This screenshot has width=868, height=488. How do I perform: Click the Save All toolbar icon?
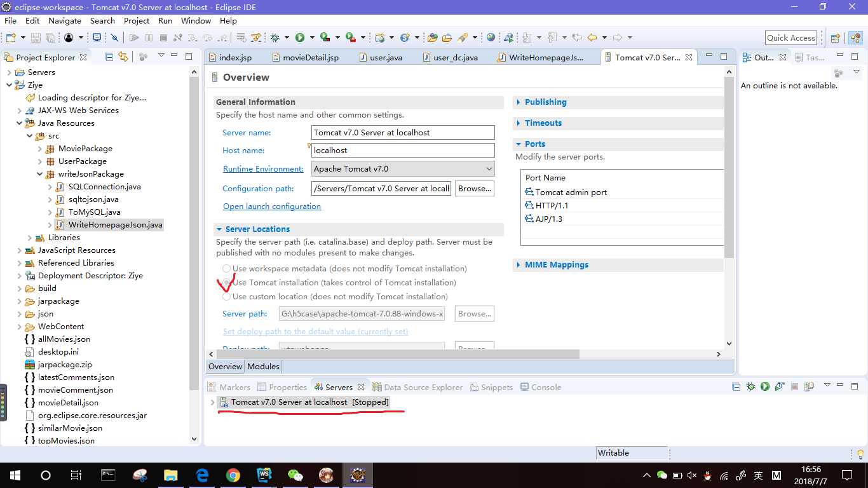click(50, 37)
